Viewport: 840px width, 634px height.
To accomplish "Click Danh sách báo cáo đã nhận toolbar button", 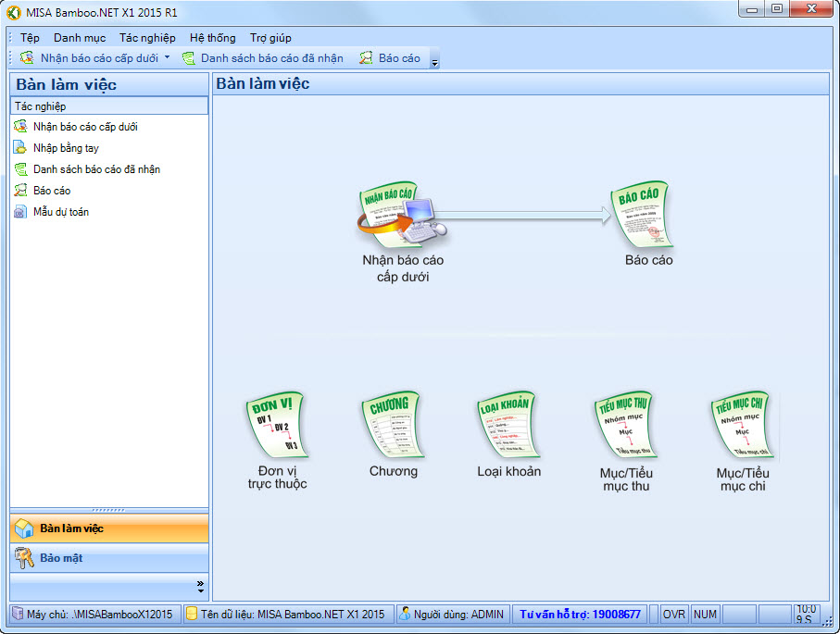I will (264, 57).
